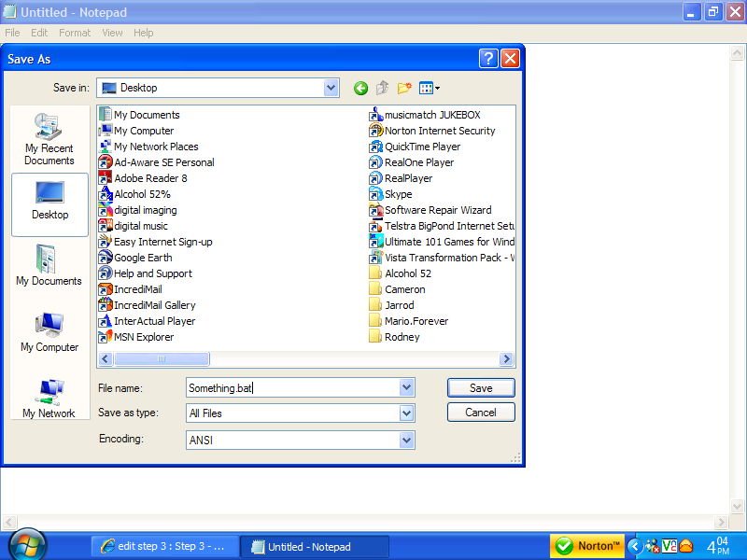Open the Rodney folder
The width and height of the screenshot is (747, 560).
coord(394,337)
